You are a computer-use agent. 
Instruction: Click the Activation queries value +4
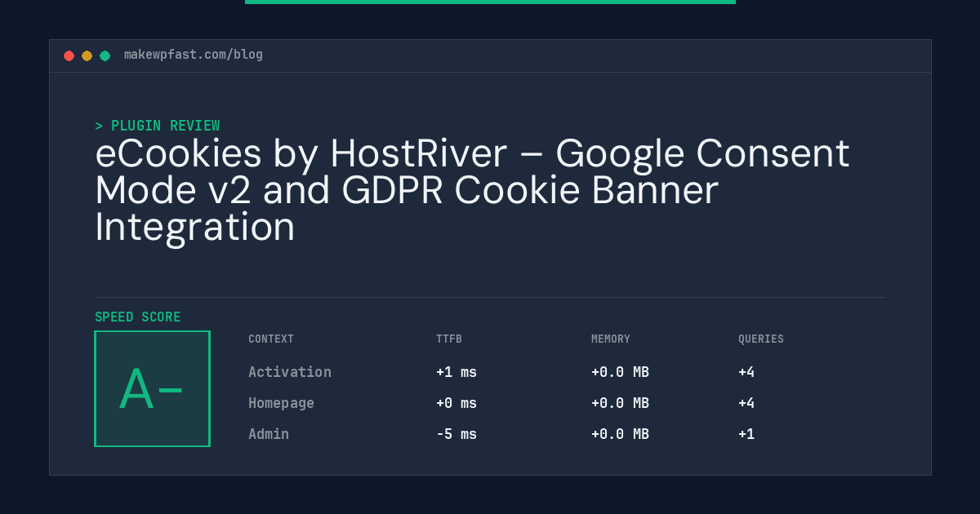(x=746, y=372)
